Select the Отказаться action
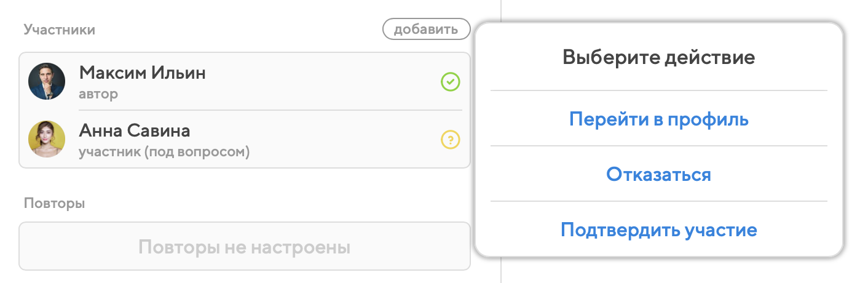 [x=658, y=175]
